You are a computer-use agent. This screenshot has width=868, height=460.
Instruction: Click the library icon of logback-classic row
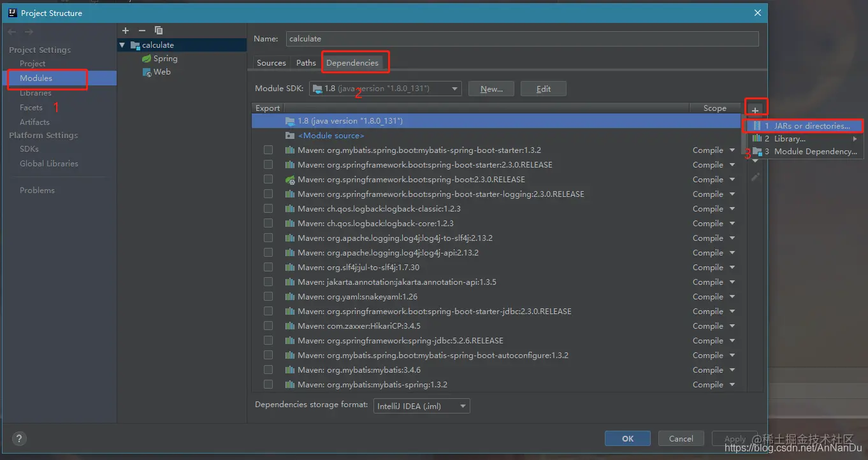click(x=290, y=209)
